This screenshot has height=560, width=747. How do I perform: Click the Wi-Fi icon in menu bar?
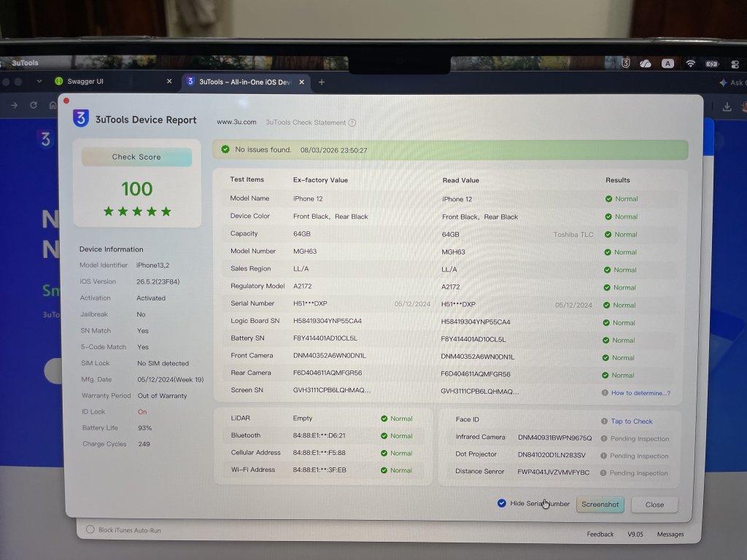(690, 63)
